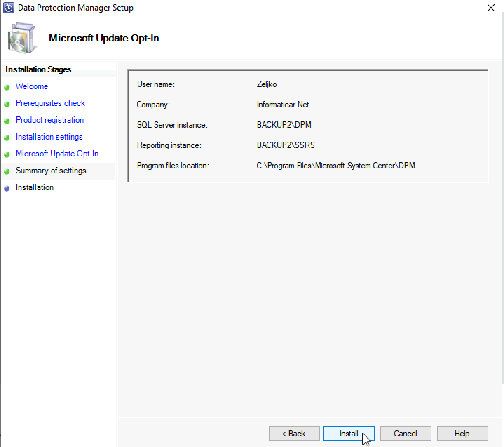The width and height of the screenshot is (504, 447).
Task: Click the green bullet beside Prerequisites check
Action: (x=7, y=104)
